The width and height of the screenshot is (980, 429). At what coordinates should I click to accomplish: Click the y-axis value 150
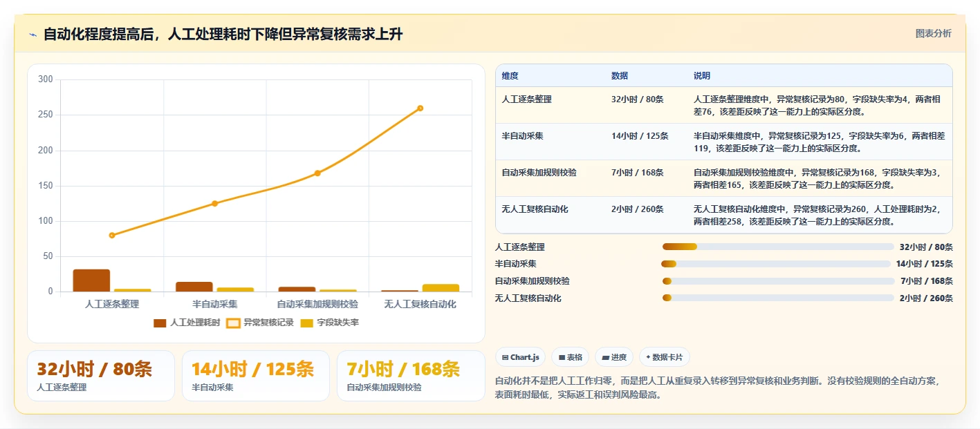(46, 186)
